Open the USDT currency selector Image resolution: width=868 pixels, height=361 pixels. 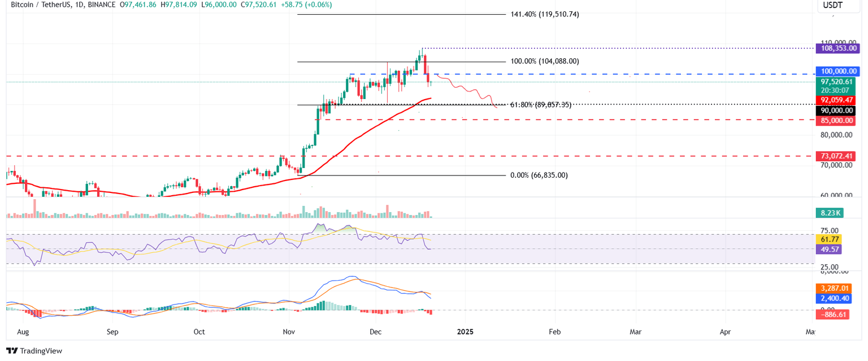coord(838,5)
